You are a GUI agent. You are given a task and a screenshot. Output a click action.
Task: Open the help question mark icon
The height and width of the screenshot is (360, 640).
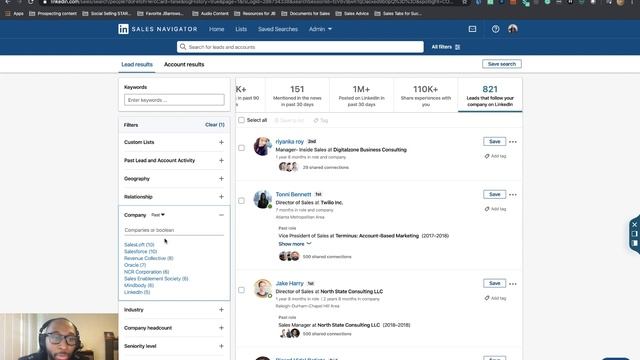[x=496, y=29]
